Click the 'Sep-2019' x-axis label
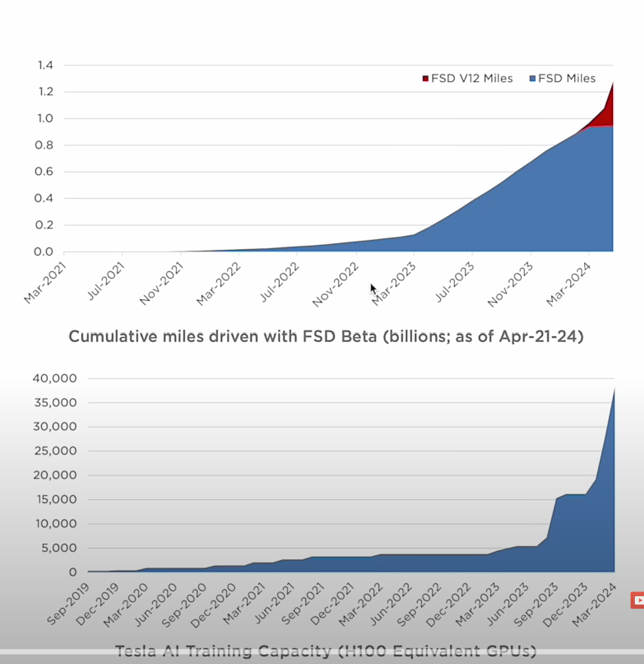 coord(68,604)
